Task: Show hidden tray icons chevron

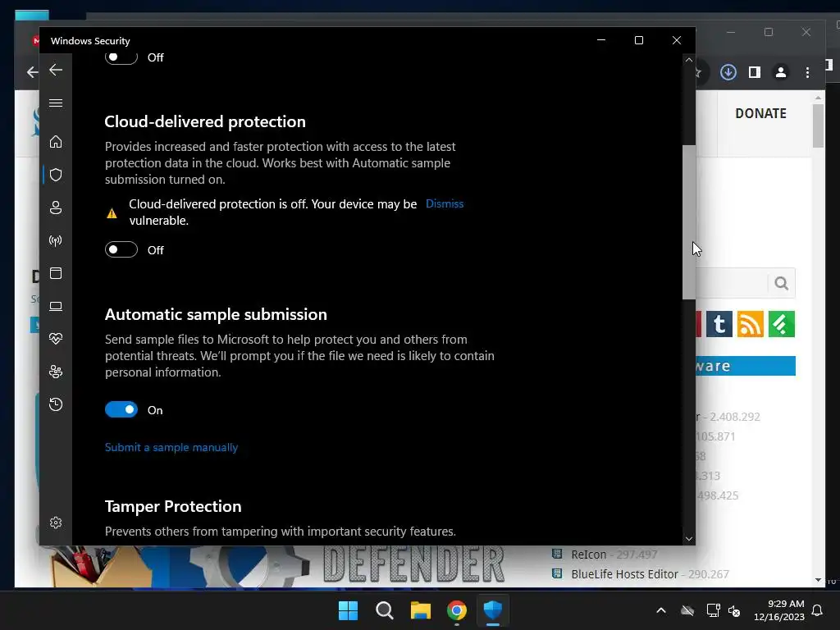Action: coord(661,610)
